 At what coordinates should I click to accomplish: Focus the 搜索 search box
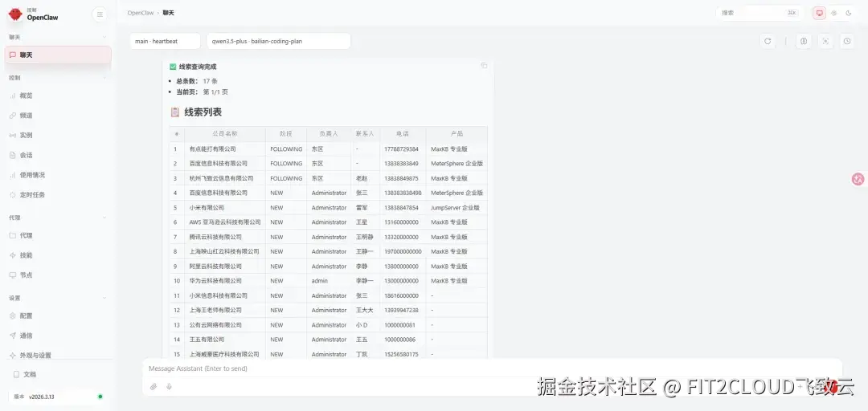pos(758,13)
